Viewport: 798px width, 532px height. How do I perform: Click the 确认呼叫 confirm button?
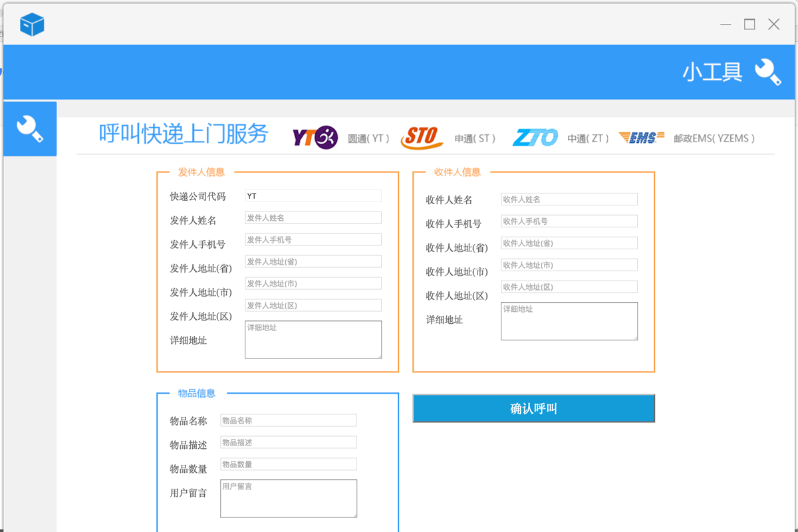click(x=534, y=408)
